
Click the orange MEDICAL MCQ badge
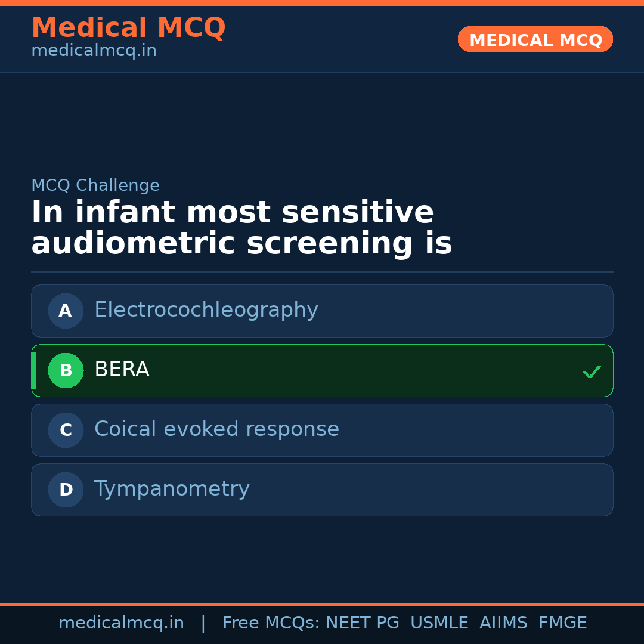click(x=535, y=39)
